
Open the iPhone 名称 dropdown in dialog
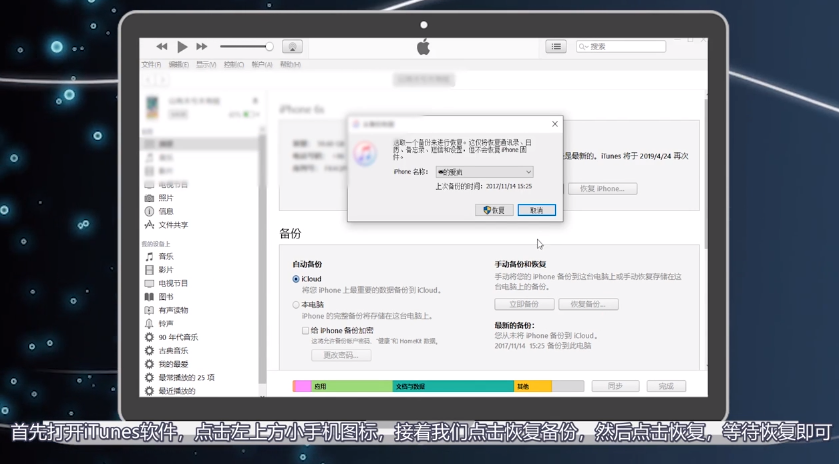[484, 172]
